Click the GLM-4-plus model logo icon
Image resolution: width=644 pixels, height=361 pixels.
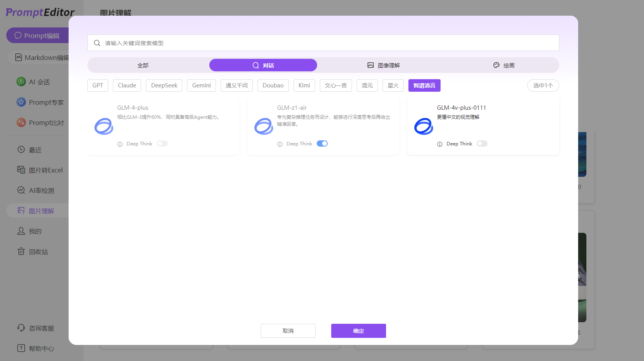pos(104,126)
